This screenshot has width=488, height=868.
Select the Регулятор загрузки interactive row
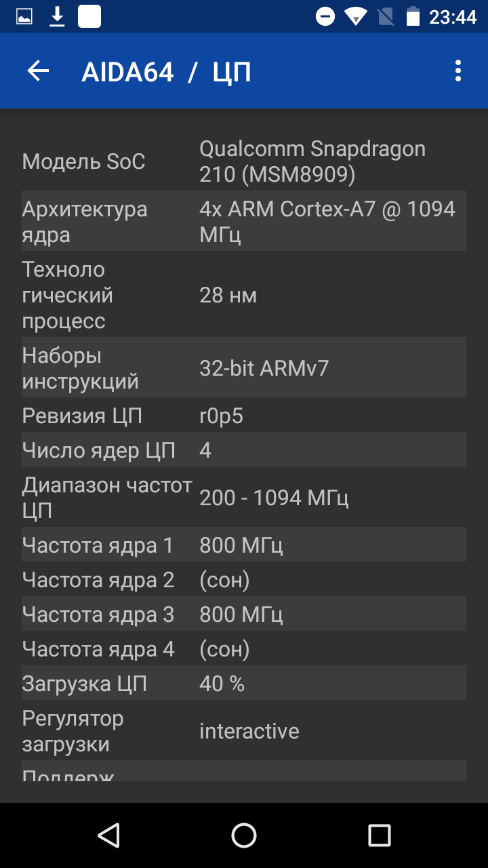244,731
